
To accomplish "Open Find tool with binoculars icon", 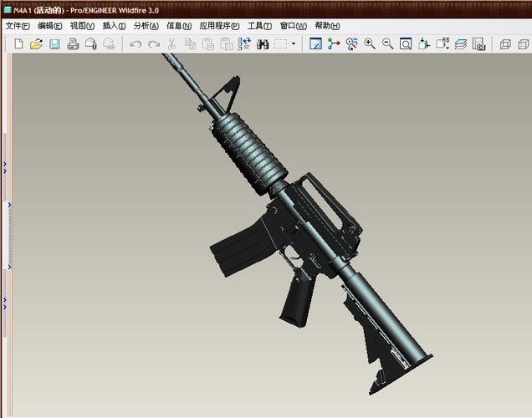I will coord(263,44).
